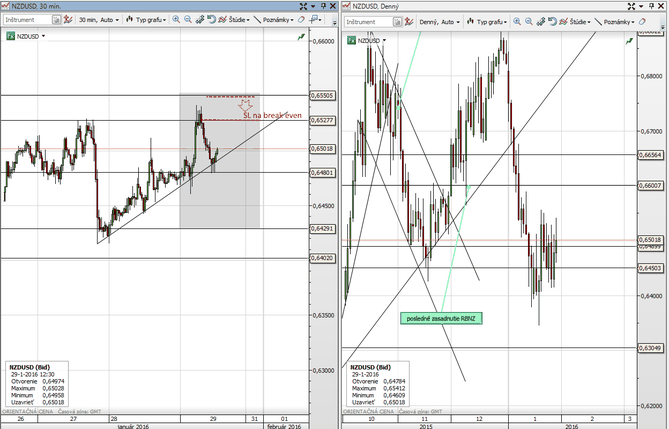Click the 0,65277 price level label
The image size is (669, 429).
tap(323, 120)
